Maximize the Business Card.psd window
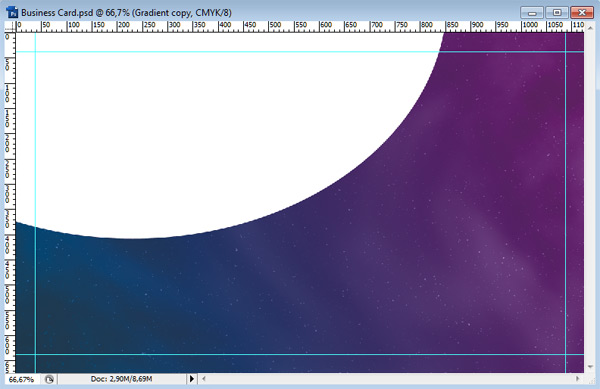 coord(557,13)
